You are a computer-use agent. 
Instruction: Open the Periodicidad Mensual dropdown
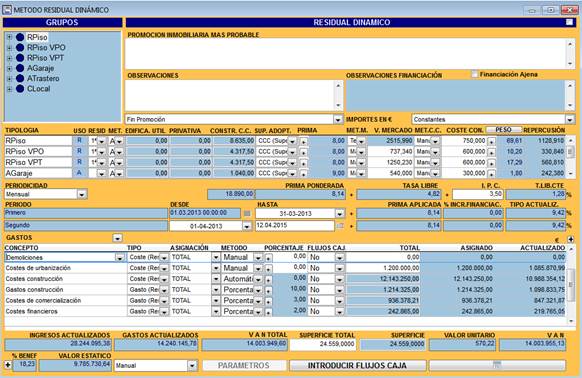click(82, 194)
